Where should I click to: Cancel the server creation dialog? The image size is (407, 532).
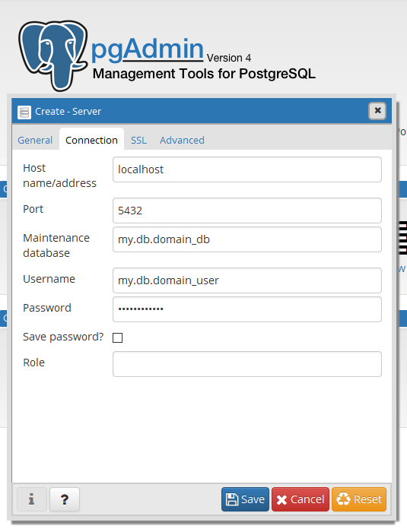tap(300, 499)
